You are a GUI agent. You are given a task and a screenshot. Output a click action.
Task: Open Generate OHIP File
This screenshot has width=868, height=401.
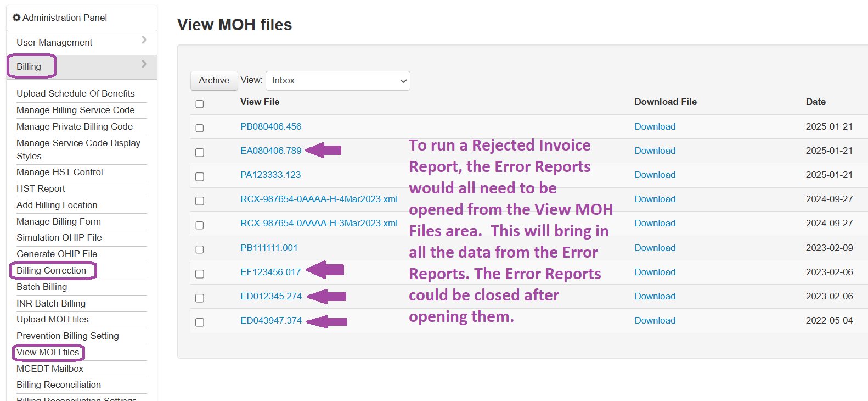[x=57, y=254]
